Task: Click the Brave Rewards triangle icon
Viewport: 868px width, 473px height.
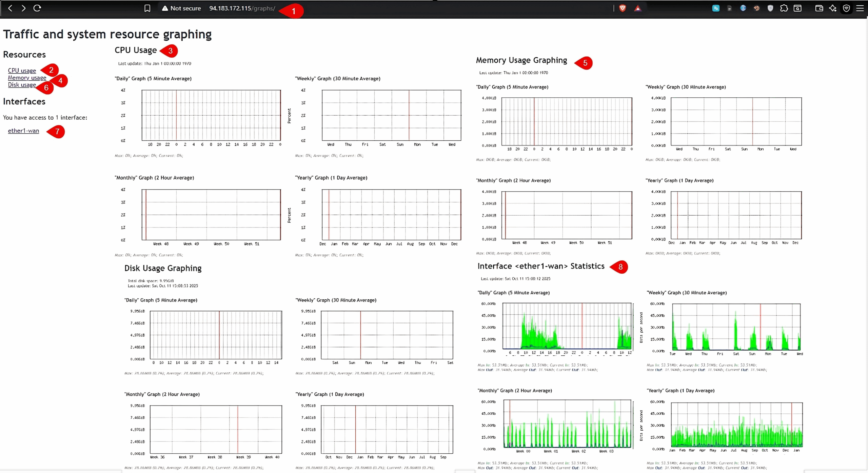Action: (x=638, y=8)
